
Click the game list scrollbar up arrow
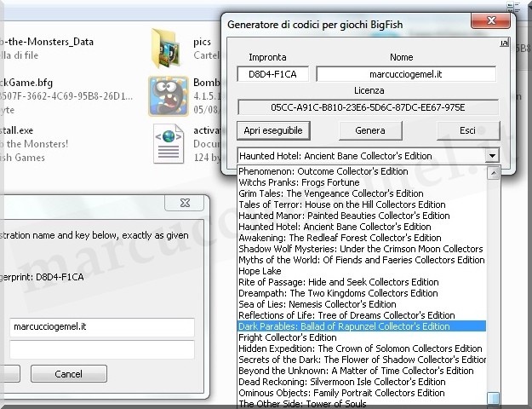pyautogui.click(x=494, y=173)
